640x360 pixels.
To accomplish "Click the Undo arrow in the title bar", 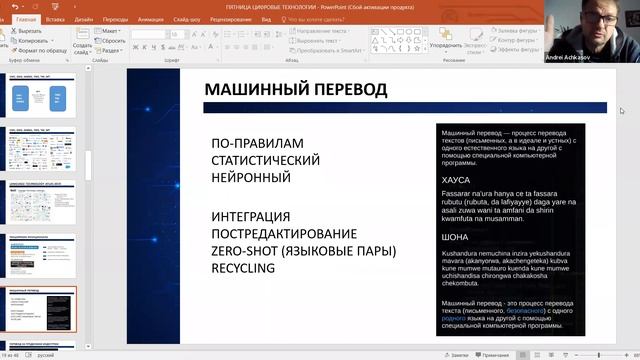I will coord(15,7).
